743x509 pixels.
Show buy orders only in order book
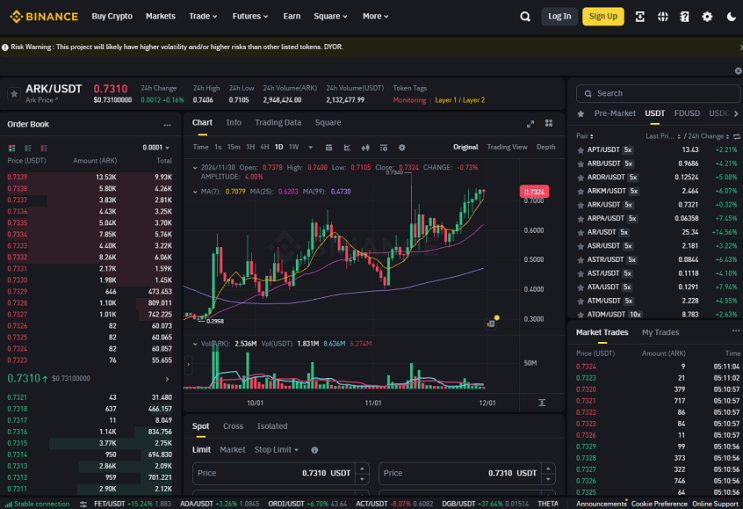[28, 148]
